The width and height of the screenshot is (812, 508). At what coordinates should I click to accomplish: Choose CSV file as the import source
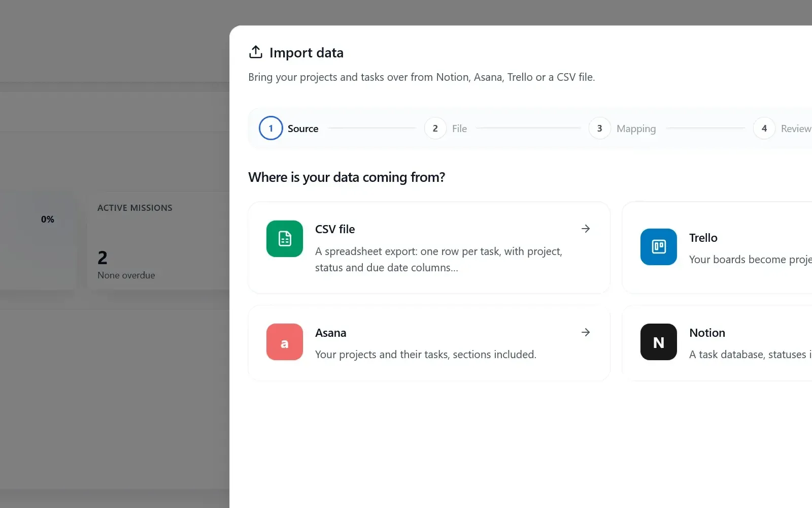pyautogui.click(x=429, y=247)
